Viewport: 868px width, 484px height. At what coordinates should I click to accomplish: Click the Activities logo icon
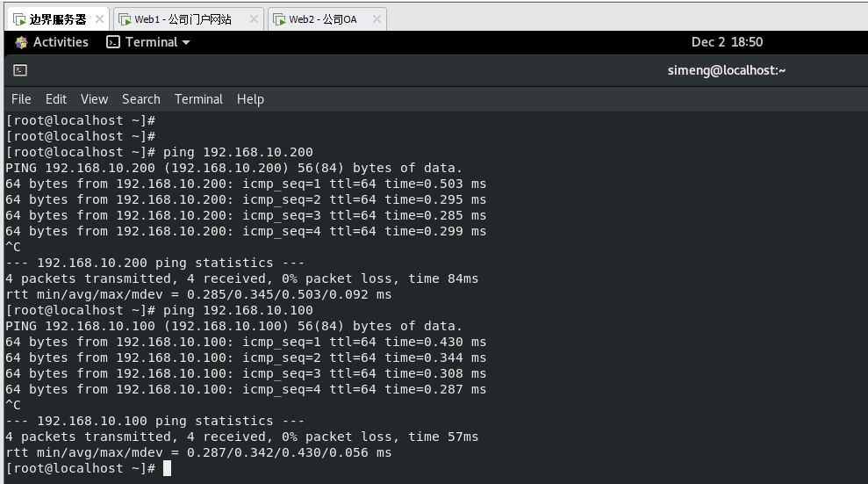click(21, 42)
